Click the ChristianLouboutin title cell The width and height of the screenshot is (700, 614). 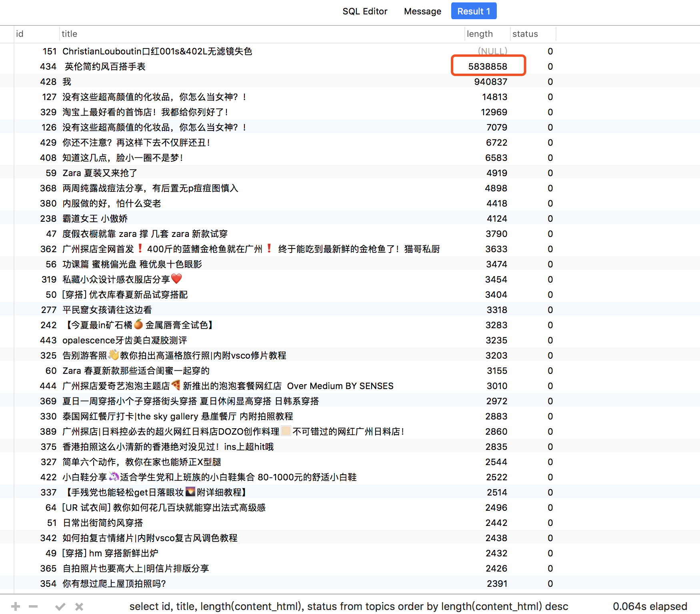[157, 51]
